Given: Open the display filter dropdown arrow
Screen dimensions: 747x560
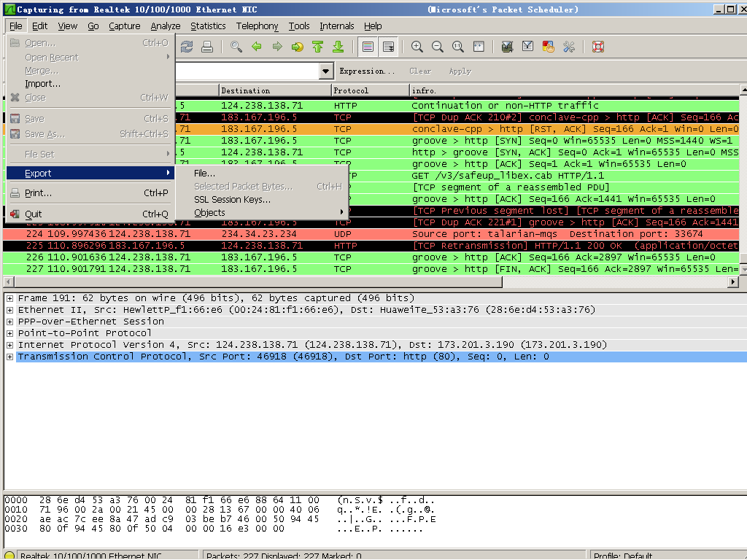Looking at the screenshot, I should [326, 71].
